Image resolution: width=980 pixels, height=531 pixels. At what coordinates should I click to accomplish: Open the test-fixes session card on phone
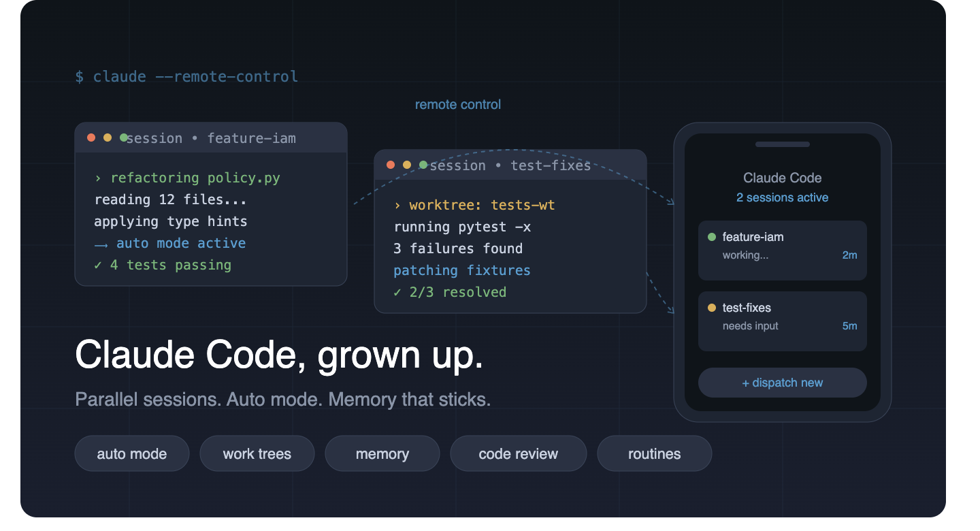point(783,321)
